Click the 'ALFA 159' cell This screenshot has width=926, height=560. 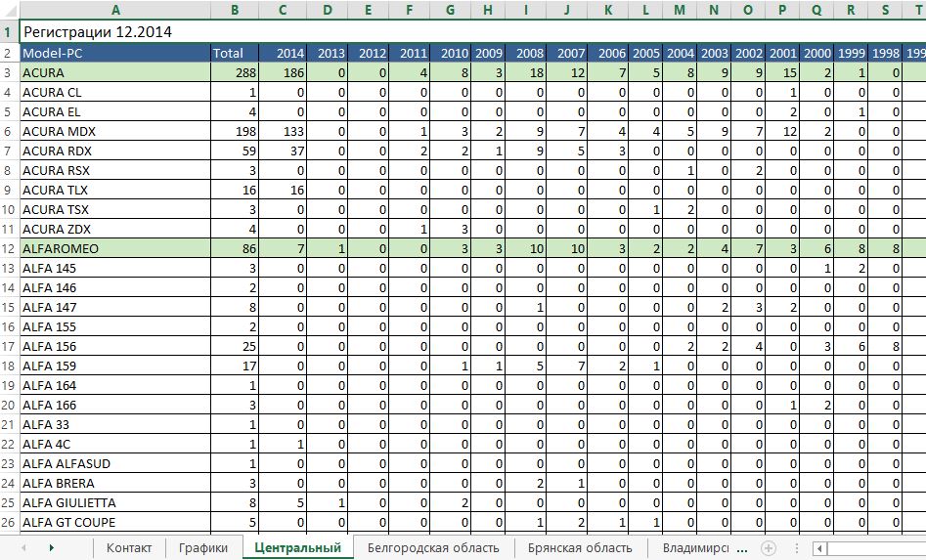point(115,366)
